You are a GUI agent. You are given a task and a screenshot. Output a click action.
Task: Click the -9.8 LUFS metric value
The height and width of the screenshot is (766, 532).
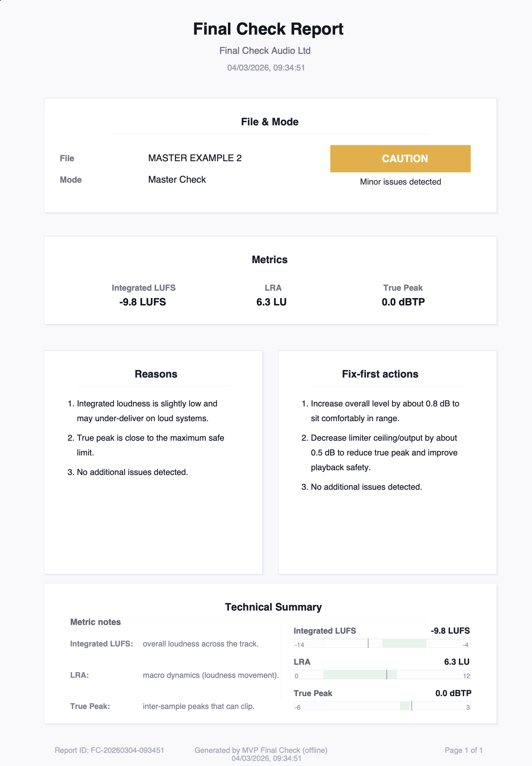143,302
